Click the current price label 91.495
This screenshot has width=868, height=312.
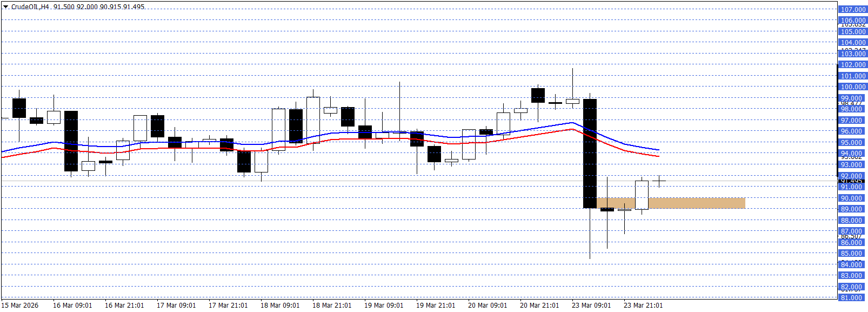pyautogui.click(x=852, y=181)
